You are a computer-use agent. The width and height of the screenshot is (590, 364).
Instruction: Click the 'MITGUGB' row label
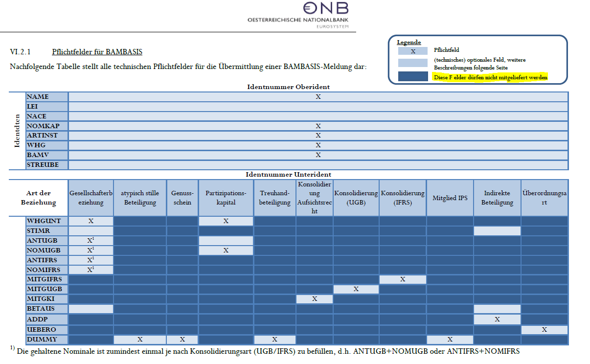47,289
